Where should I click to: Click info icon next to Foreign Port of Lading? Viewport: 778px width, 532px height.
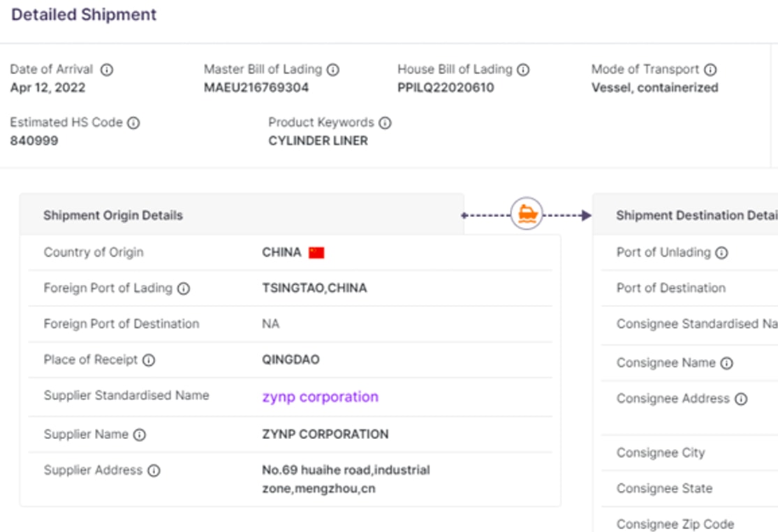pos(184,288)
